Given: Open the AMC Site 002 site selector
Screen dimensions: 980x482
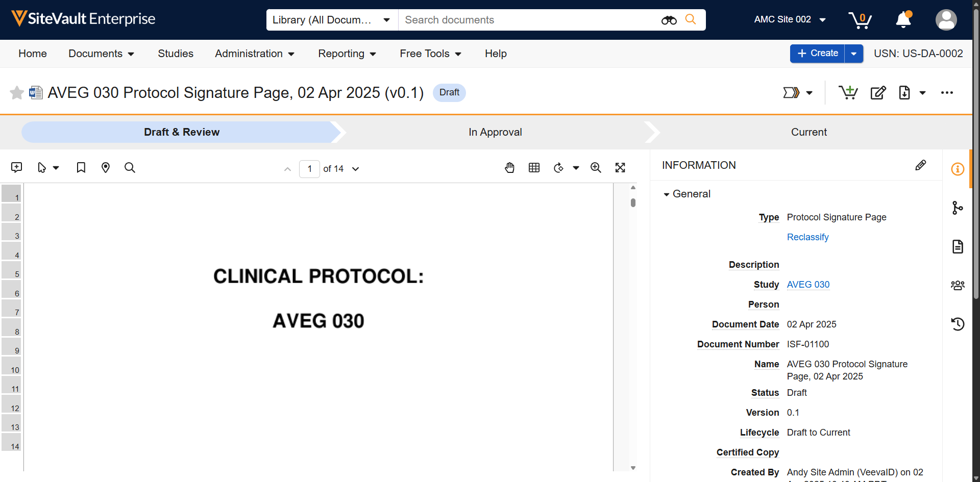Looking at the screenshot, I should click(x=790, y=19).
